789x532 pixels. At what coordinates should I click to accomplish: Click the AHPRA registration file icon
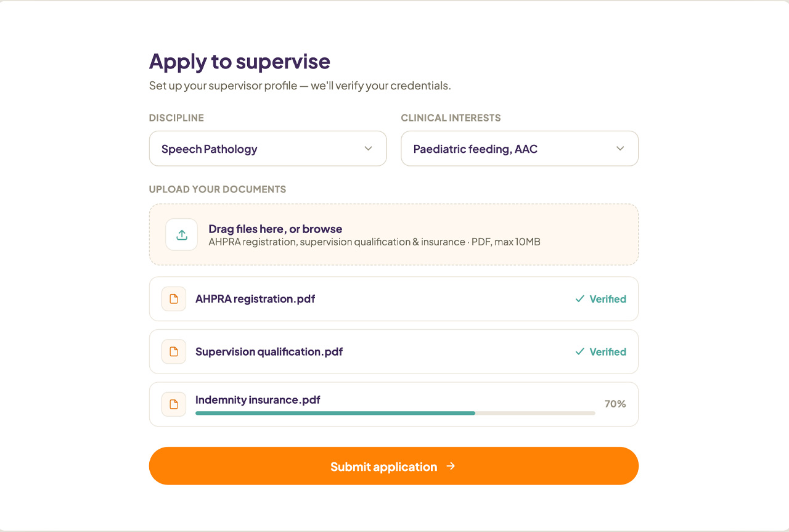point(174,299)
